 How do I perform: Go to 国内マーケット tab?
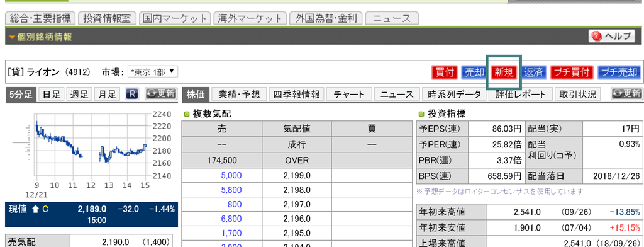click(175, 18)
